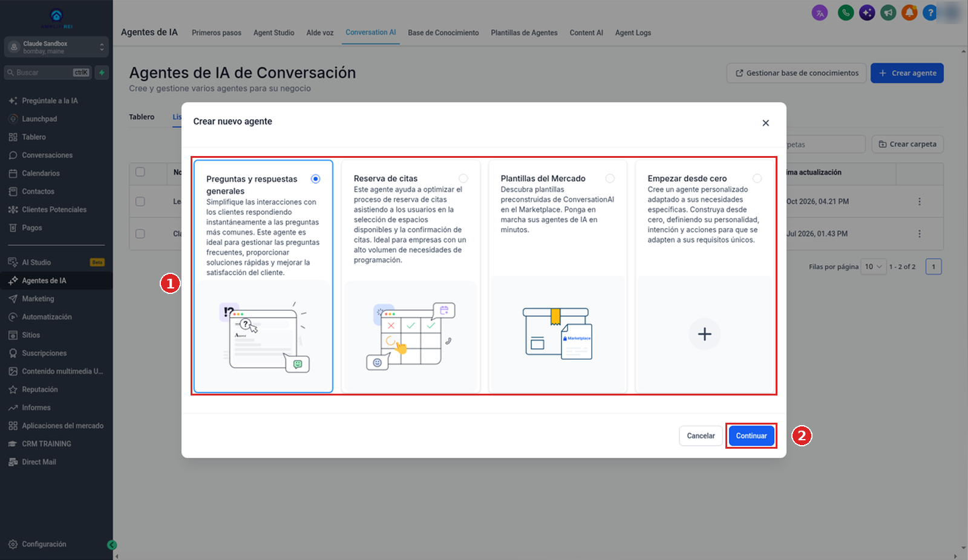This screenshot has height=560, width=968.
Task: Open the Base de Conocimiento tab
Action: point(443,33)
